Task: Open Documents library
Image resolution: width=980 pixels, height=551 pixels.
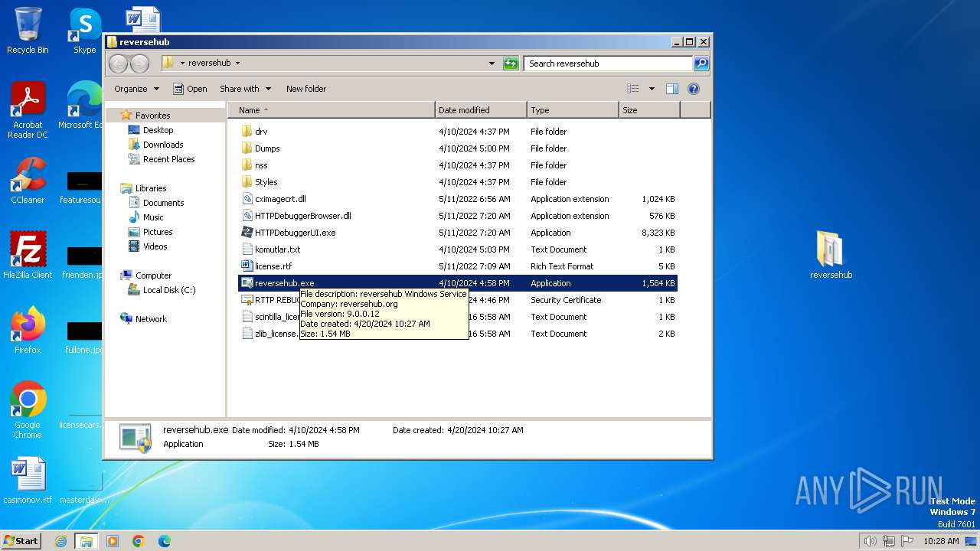Action: pyautogui.click(x=163, y=203)
